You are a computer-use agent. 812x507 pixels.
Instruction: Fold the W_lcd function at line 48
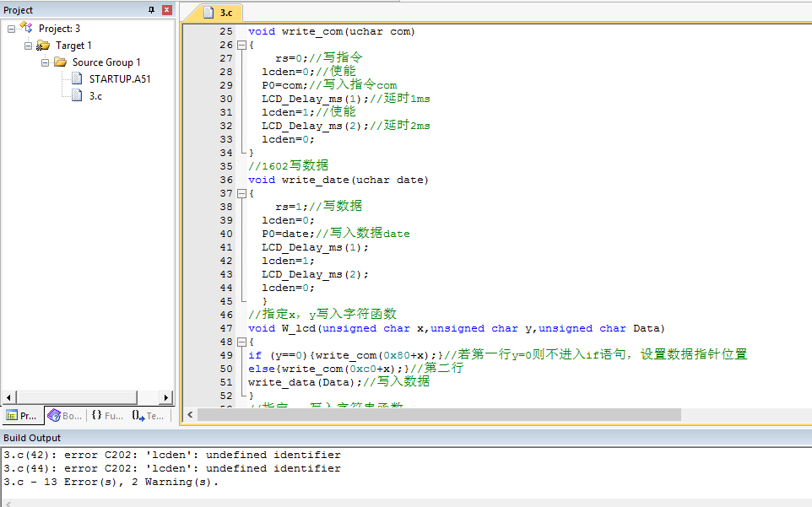click(x=242, y=342)
